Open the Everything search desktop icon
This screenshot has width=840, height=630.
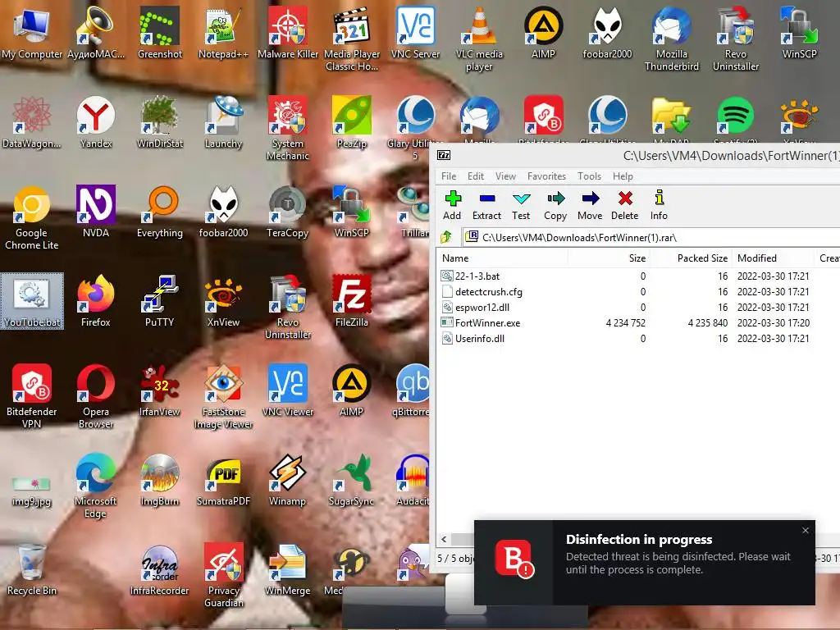(160, 212)
